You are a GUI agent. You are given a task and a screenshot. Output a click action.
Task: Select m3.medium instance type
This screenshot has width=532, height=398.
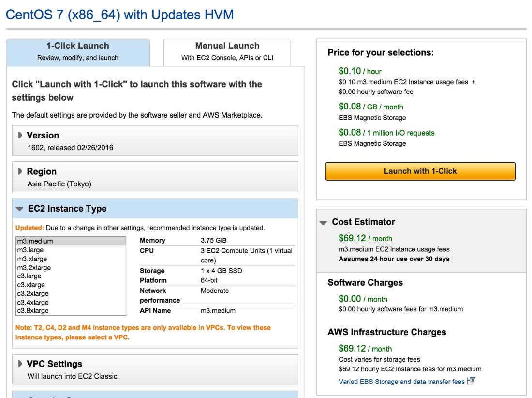[x=35, y=241]
